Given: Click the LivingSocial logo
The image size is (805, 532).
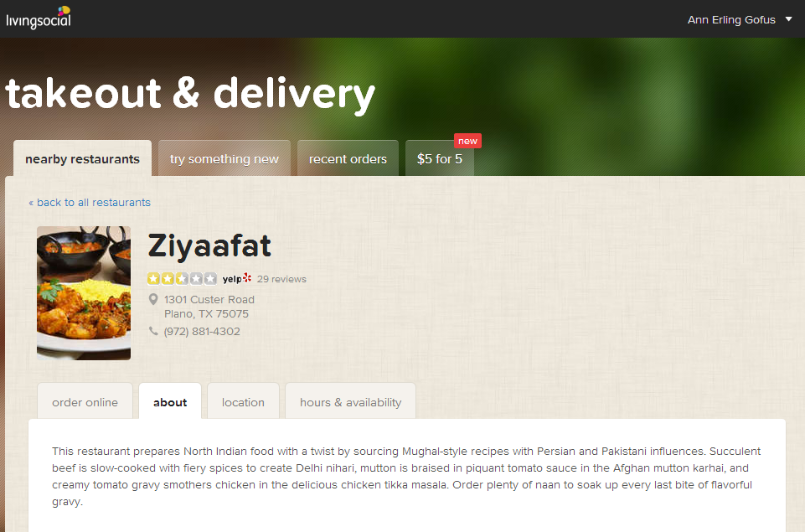Looking at the screenshot, I should point(39,18).
